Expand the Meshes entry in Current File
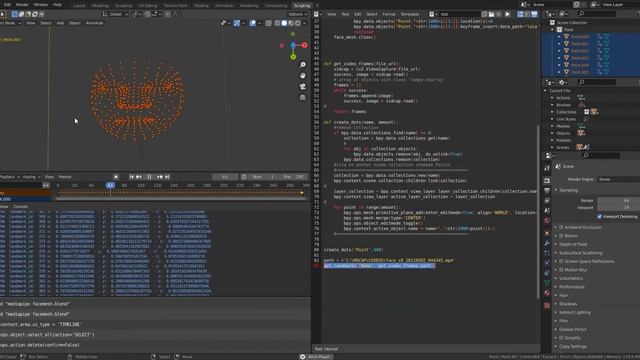The width and height of the screenshot is (640, 360). [552, 126]
